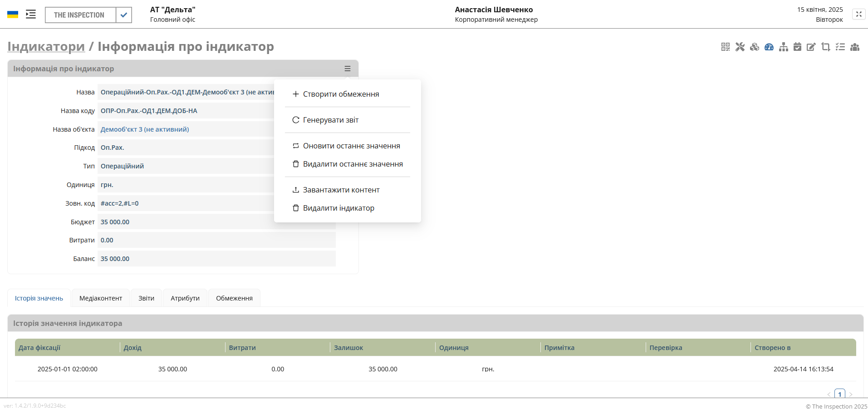The height and width of the screenshot is (414, 868).
Task: Collapse the indicator info hamburger menu
Action: coord(348,69)
